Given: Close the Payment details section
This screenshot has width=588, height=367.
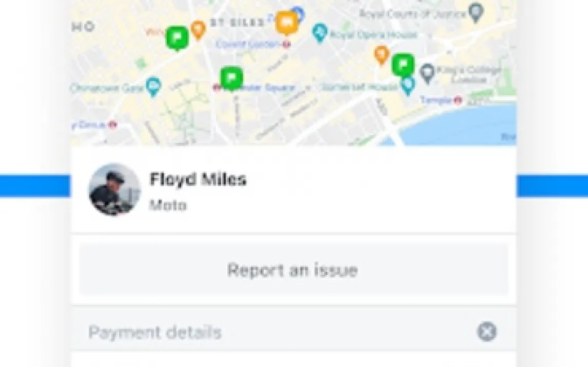Looking at the screenshot, I should coord(487,332).
